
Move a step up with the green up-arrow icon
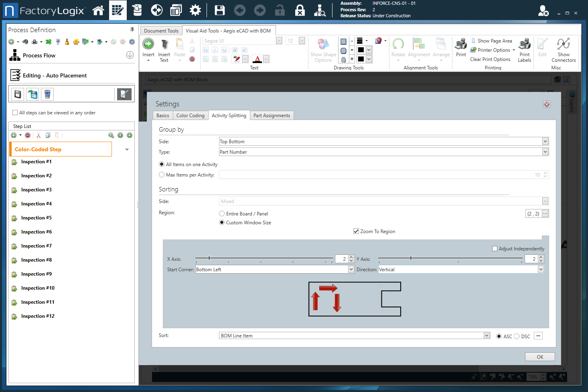120,135
